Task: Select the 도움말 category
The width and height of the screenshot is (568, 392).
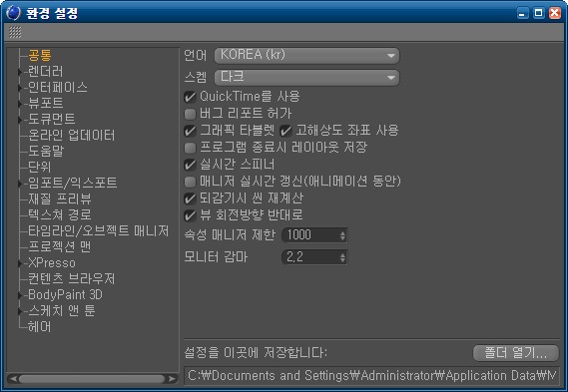Action: [46, 151]
